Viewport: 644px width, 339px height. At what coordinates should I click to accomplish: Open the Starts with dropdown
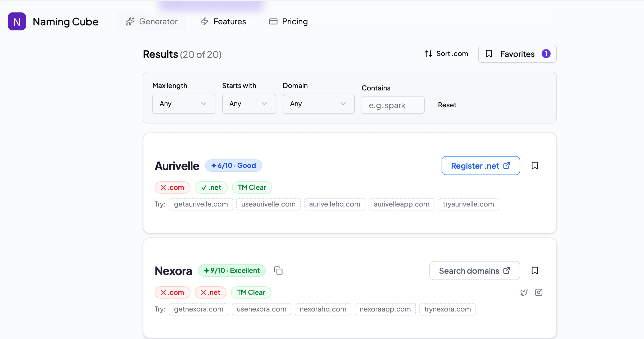coord(249,104)
